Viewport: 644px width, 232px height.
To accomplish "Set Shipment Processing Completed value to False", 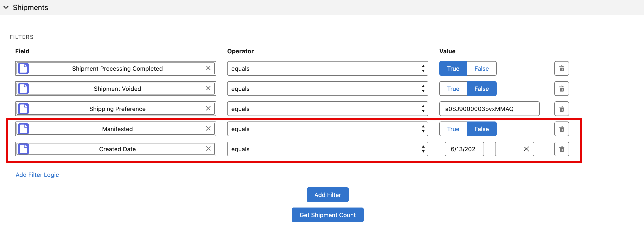I will click(481, 69).
